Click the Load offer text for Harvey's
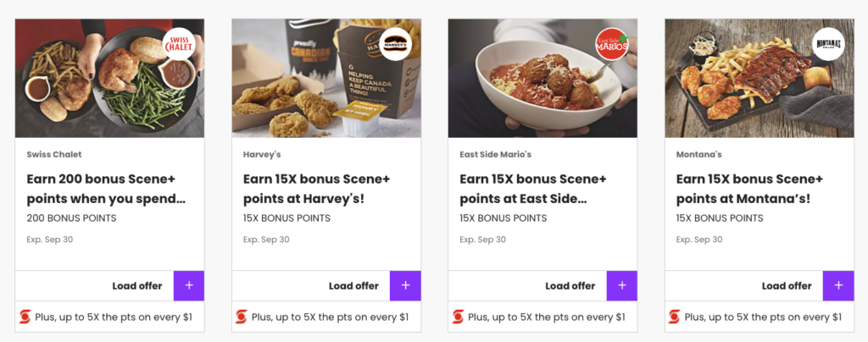The height and width of the screenshot is (342, 868). click(x=353, y=285)
